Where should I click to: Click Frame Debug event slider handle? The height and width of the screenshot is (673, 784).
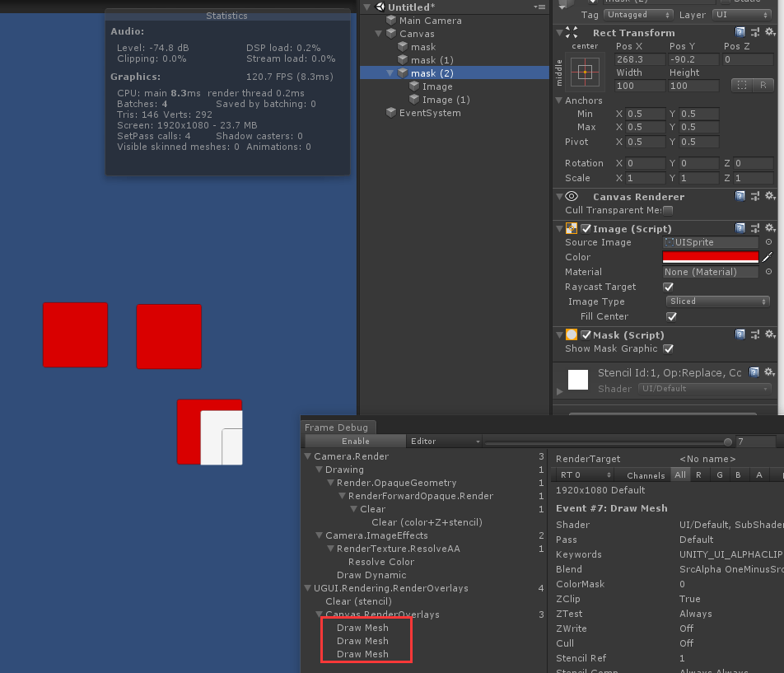[728, 442]
